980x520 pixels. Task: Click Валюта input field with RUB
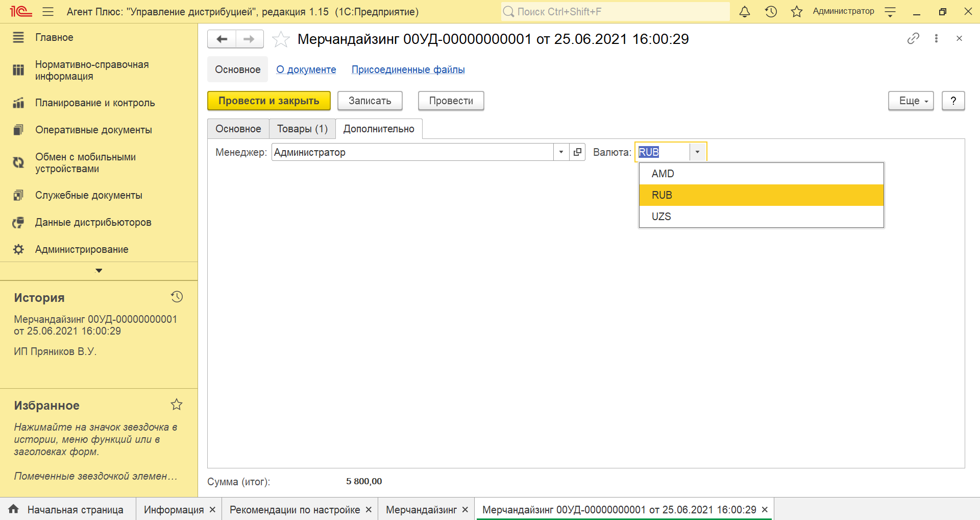(x=663, y=152)
